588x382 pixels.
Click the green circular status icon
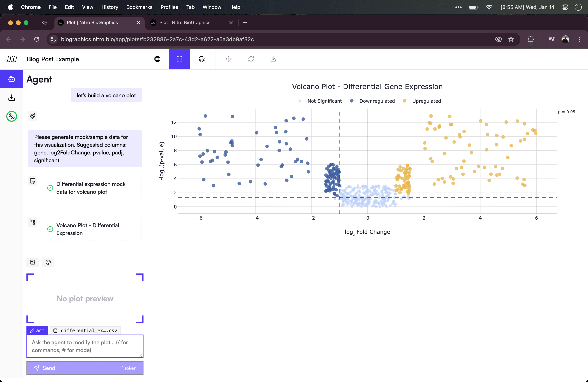click(x=12, y=116)
